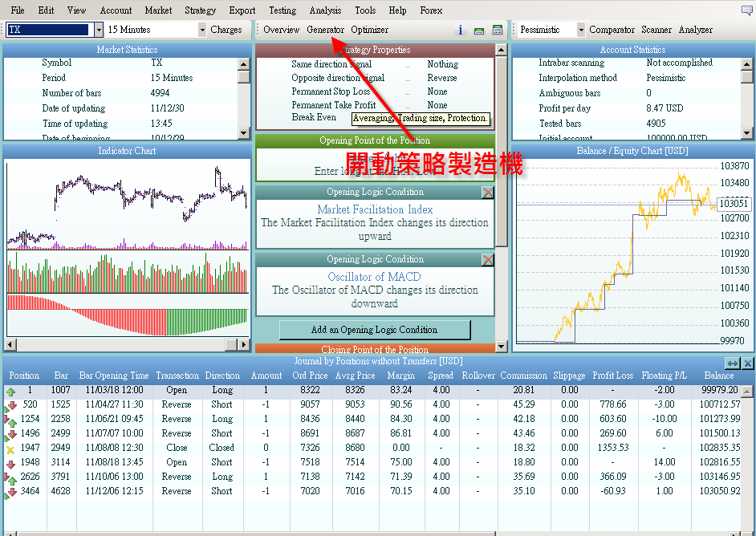The height and width of the screenshot is (536, 756).
Task: Click the green strategy panel layout icon
Action: tap(479, 30)
